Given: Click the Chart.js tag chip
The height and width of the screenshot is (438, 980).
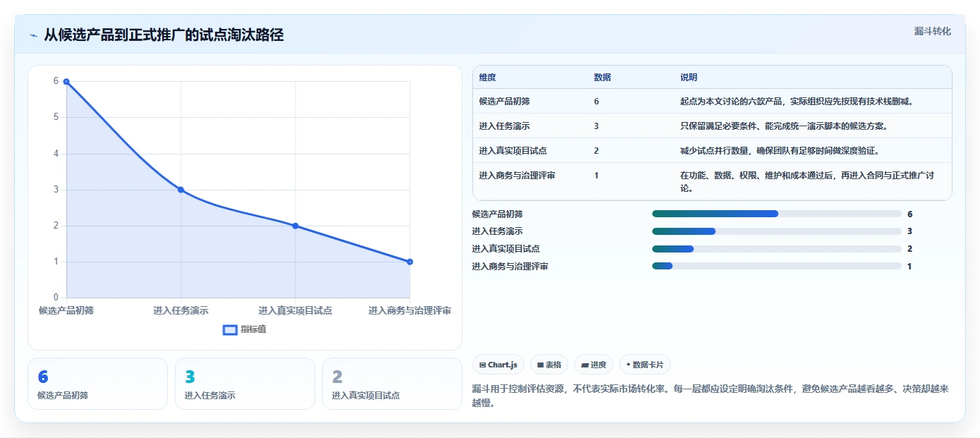Looking at the screenshot, I should (x=498, y=365).
